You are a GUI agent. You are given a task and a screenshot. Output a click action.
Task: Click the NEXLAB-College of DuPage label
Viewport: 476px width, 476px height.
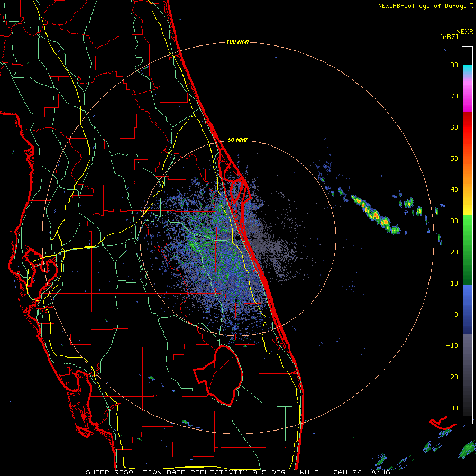[x=425, y=6]
